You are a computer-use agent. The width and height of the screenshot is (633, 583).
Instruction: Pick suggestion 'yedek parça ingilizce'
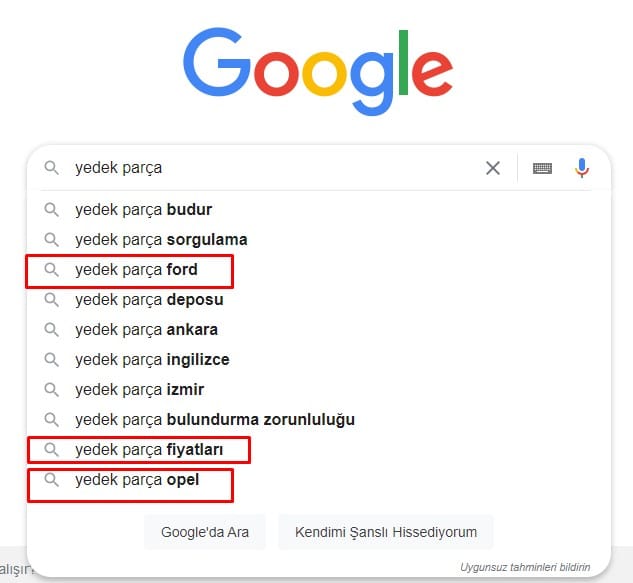click(x=319, y=360)
